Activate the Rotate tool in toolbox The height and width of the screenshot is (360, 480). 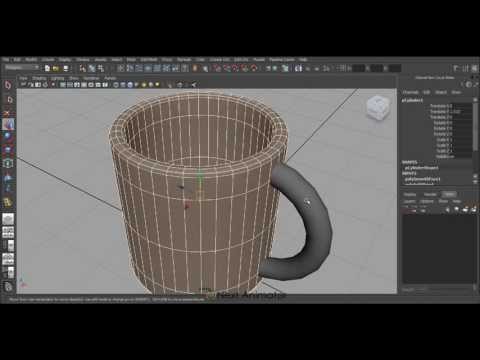[x=8, y=137]
